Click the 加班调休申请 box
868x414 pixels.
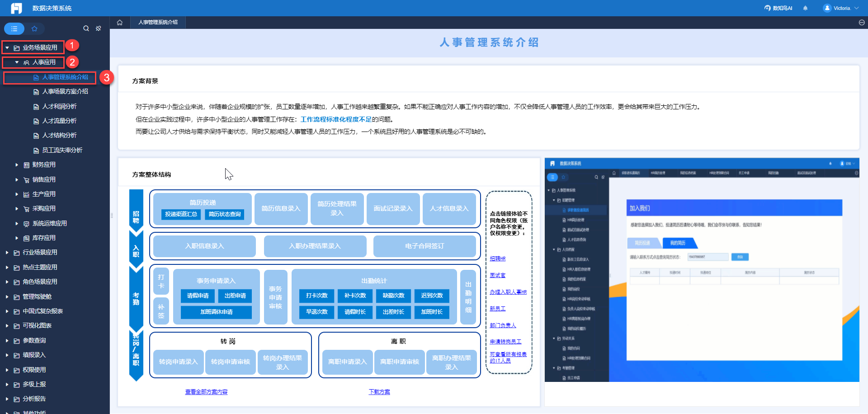217,312
